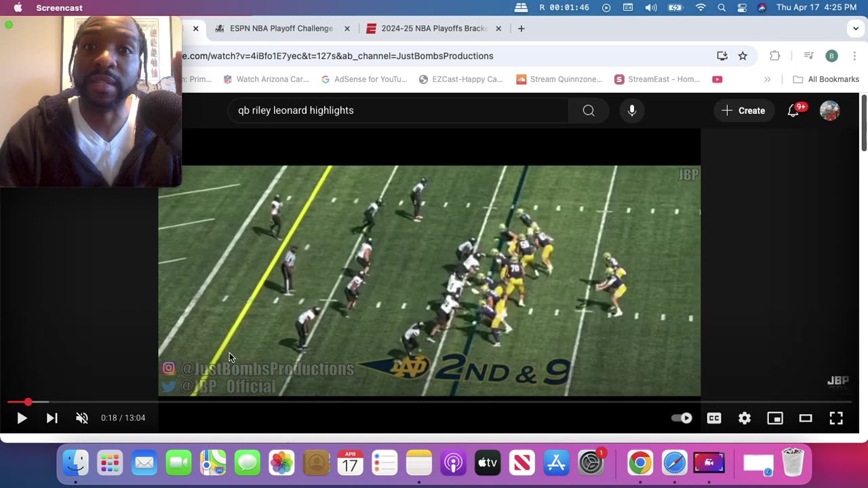Open the battery status menu

pyautogui.click(x=675, y=7)
